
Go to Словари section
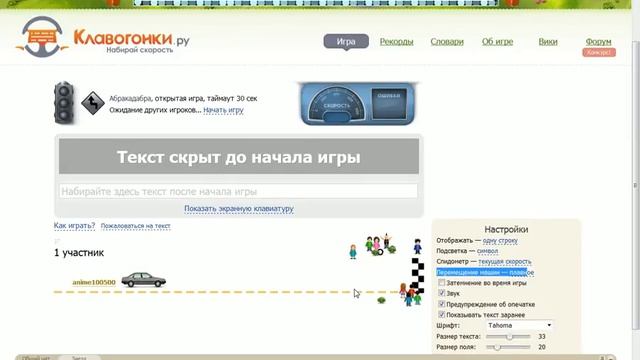[x=447, y=42]
